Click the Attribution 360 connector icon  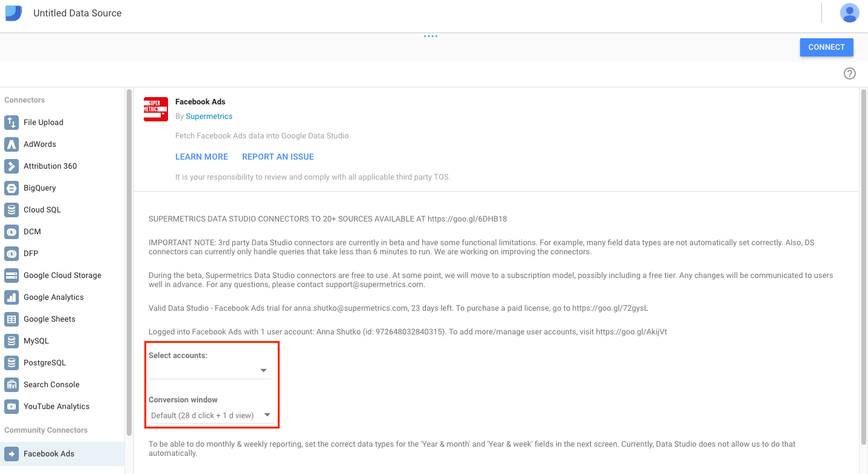pyautogui.click(x=12, y=166)
